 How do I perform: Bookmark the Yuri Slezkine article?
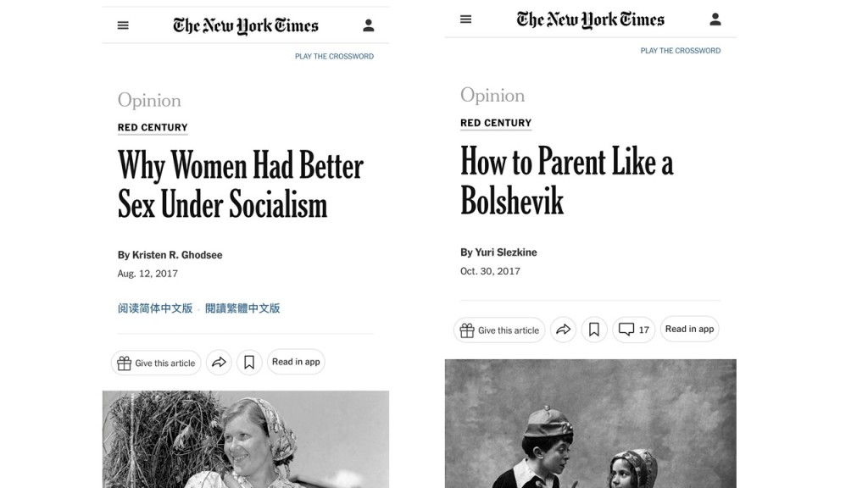coord(594,330)
